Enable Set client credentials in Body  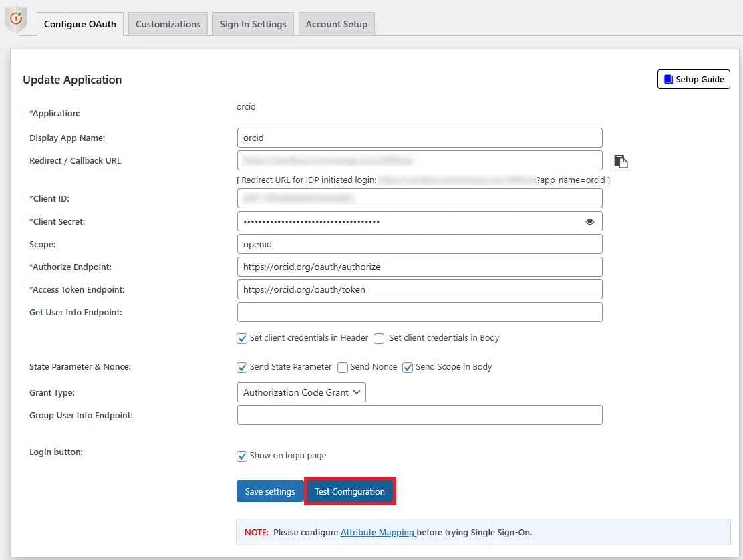(x=379, y=339)
